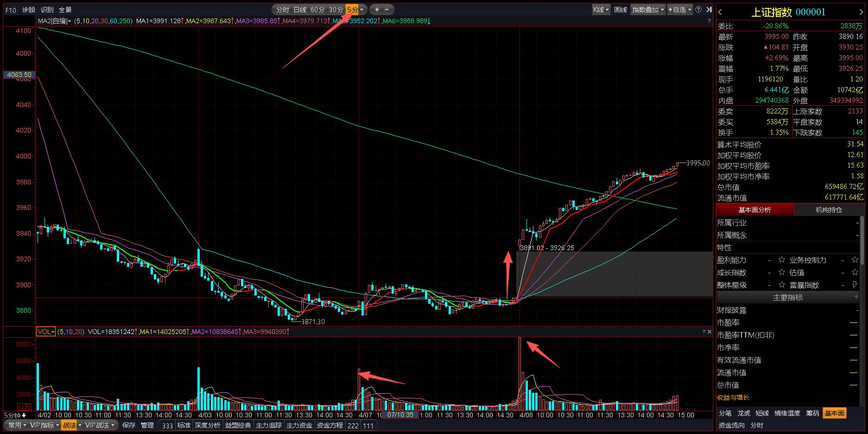Expand the 指数叠加 dropdown
Viewport: 868px width, 434px height.
tap(648, 10)
